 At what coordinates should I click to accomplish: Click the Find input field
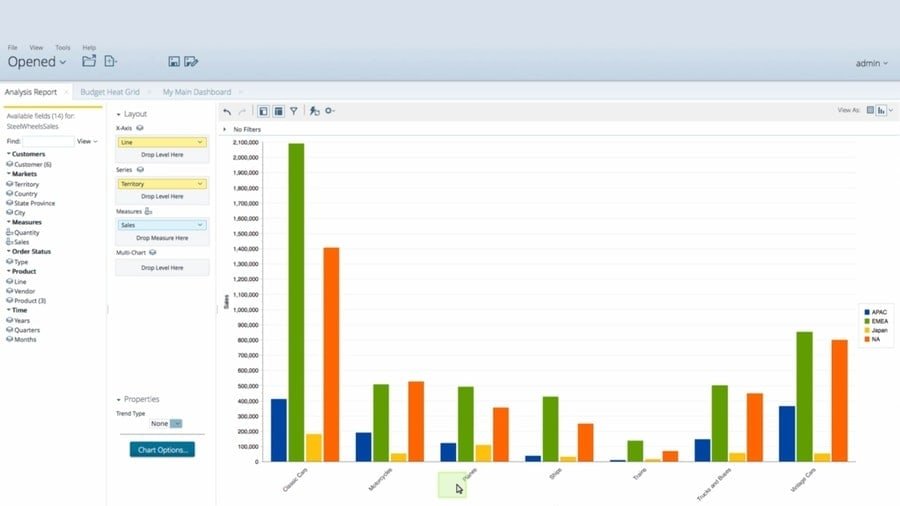(48, 142)
